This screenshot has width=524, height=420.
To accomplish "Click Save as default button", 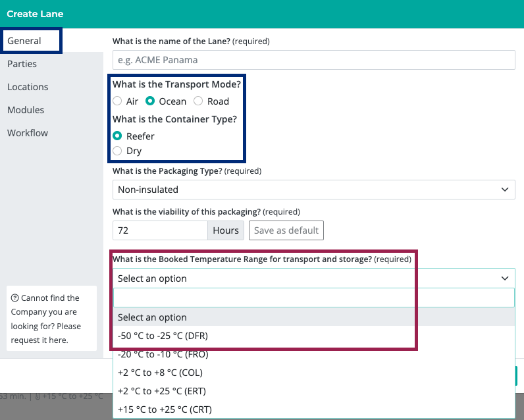I will 286,230.
